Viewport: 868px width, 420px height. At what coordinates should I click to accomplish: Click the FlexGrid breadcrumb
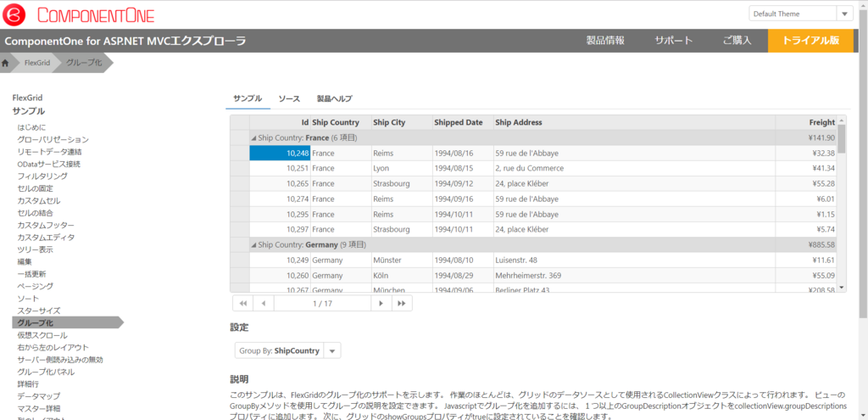point(37,63)
